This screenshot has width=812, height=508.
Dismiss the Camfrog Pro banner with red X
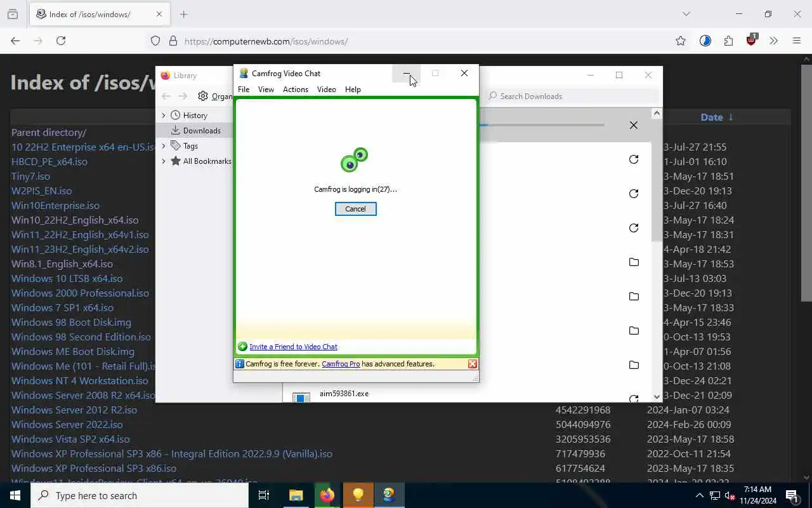point(473,364)
